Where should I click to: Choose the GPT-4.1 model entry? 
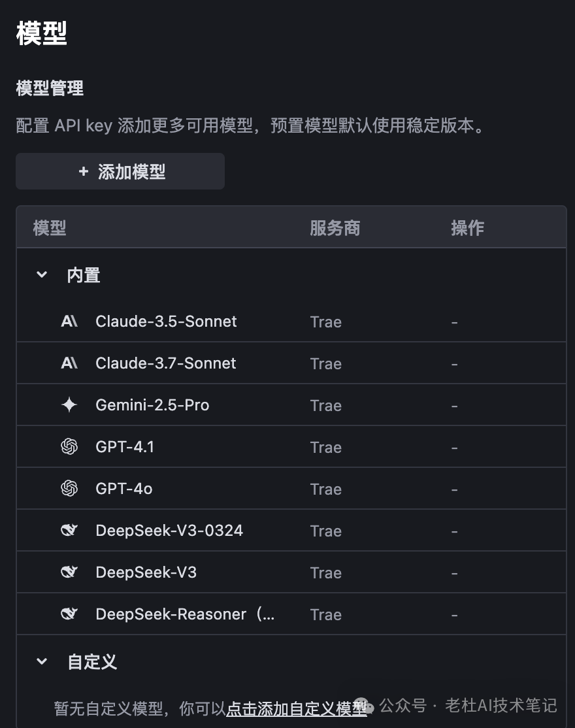click(x=125, y=447)
